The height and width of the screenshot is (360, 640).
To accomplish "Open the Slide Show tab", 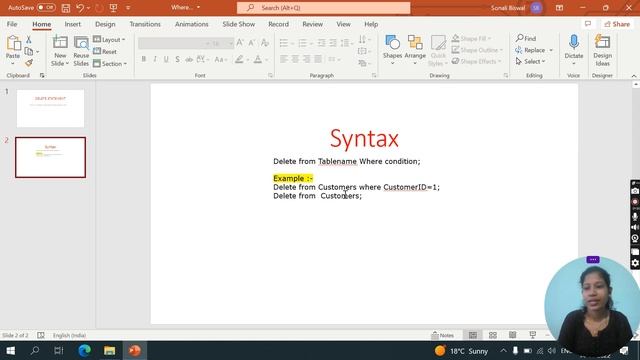I will (239, 24).
